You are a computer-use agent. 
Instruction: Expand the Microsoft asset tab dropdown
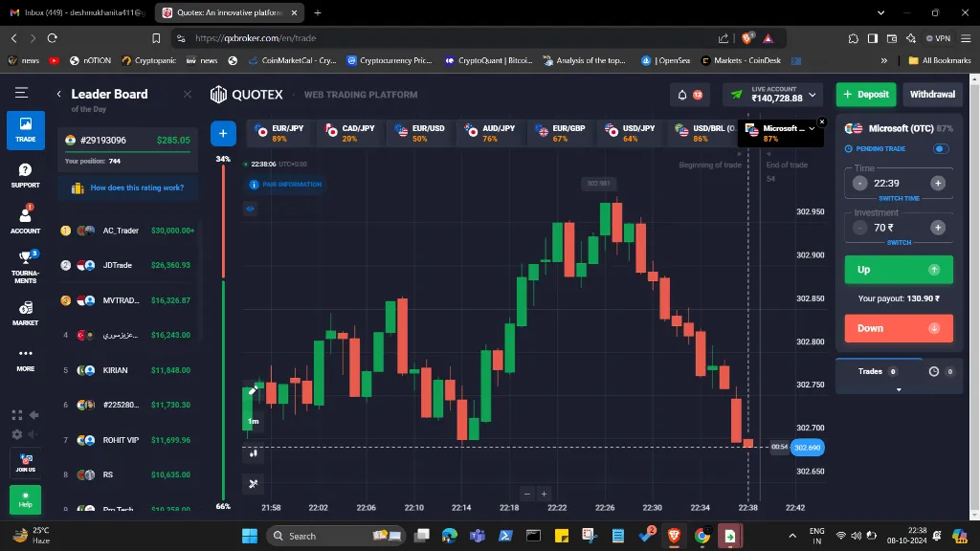coord(812,129)
